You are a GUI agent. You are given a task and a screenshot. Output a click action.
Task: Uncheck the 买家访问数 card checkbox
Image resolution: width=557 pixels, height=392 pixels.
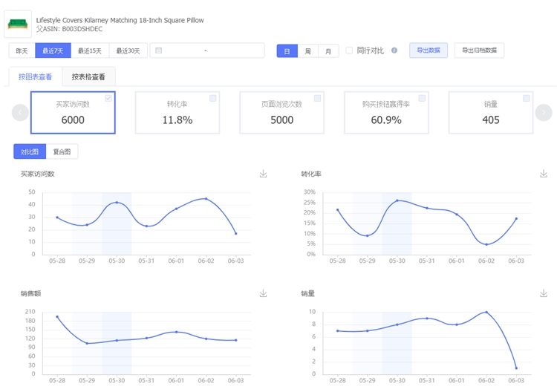[x=108, y=98]
